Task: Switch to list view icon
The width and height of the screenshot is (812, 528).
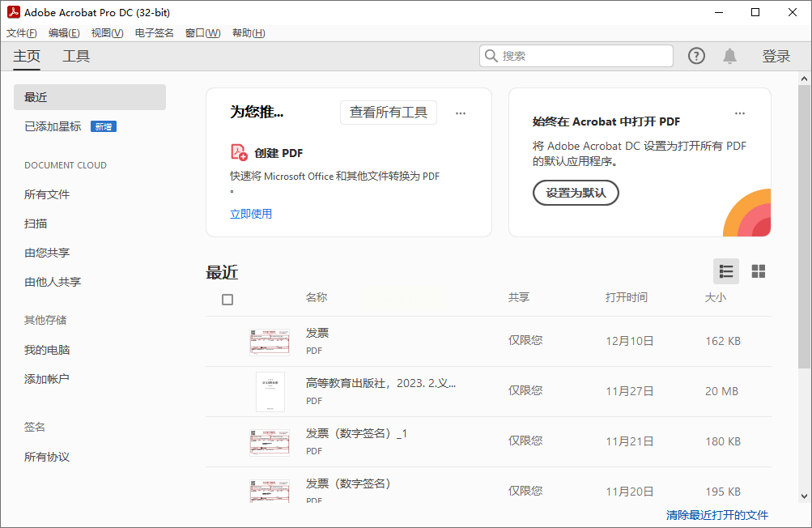Action: pos(726,271)
